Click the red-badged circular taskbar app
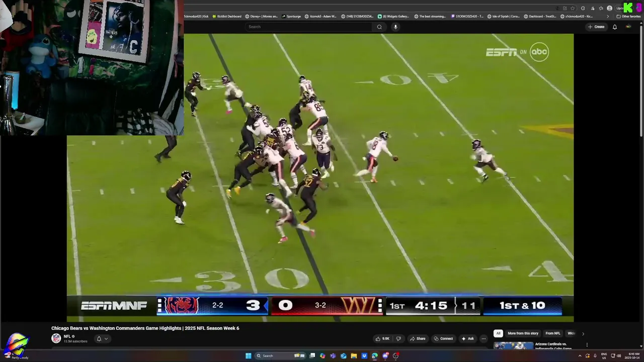Screen dimensions: 644x362 [x=396, y=355]
